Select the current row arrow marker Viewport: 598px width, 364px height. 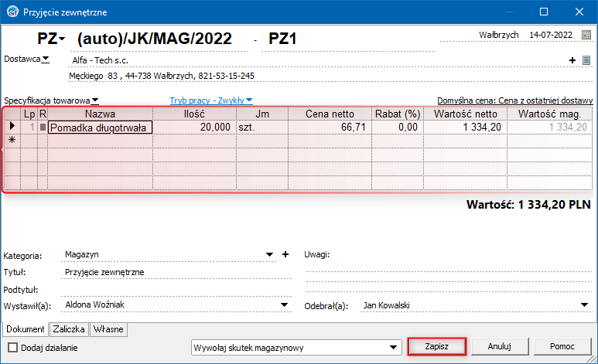(12, 125)
